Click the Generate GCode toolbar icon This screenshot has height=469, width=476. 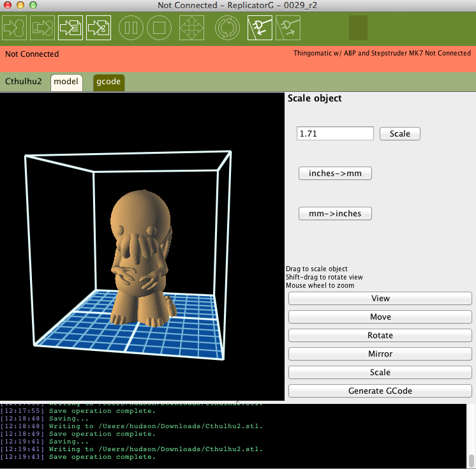point(99,27)
